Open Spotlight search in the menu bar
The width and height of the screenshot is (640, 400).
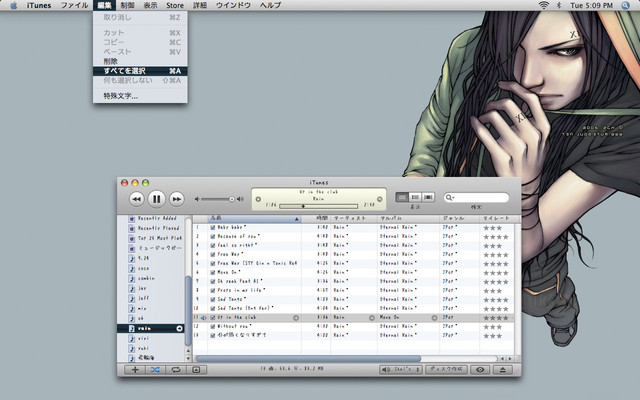tap(625, 5)
